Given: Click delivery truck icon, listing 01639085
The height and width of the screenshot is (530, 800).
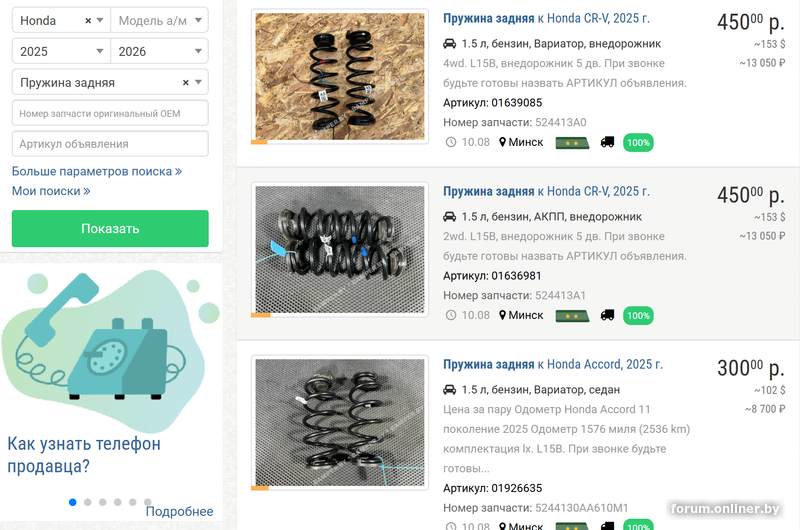Looking at the screenshot, I should coord(607,142).
